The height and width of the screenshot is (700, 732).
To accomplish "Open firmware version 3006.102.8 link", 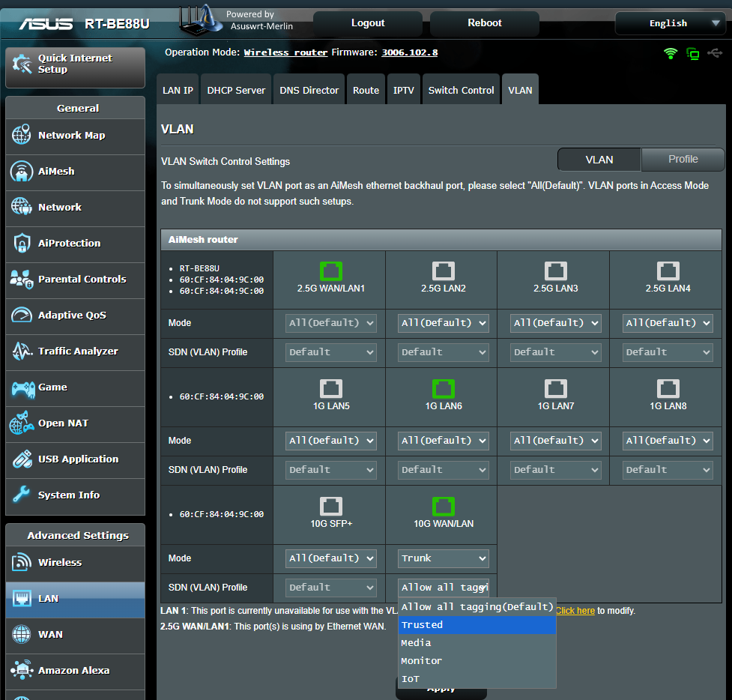I will click(x=409, y=52).
